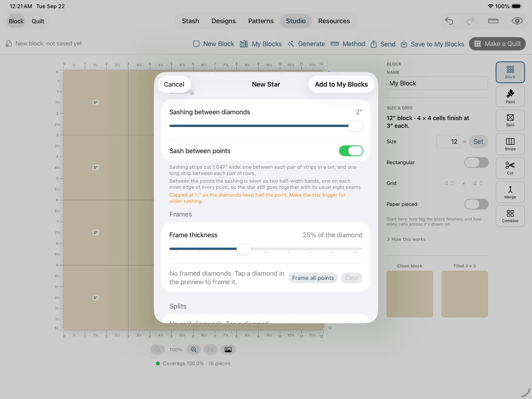
Task: Switch to the Patterns tab
Action: [x=261, y=21]
